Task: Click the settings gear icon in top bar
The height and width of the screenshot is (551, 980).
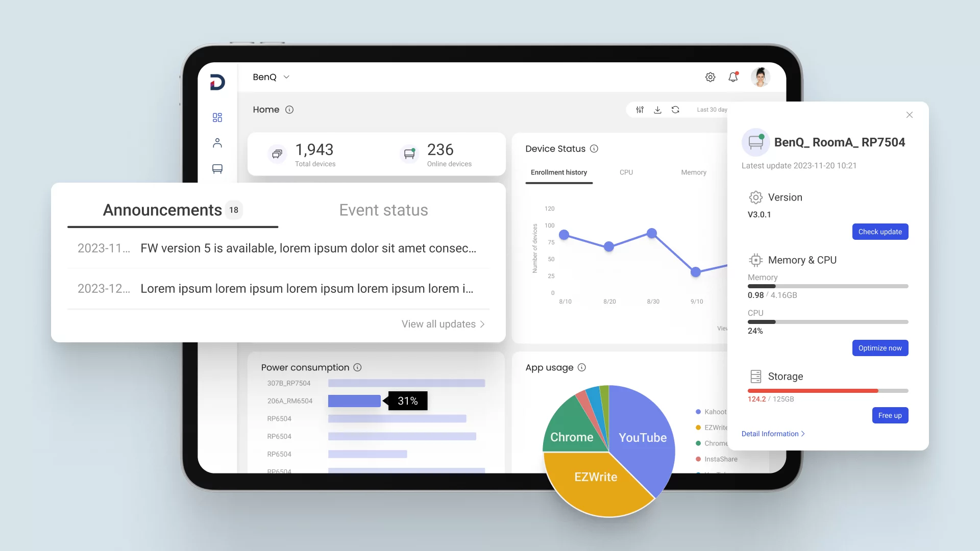Action: (x=710, y=77)
